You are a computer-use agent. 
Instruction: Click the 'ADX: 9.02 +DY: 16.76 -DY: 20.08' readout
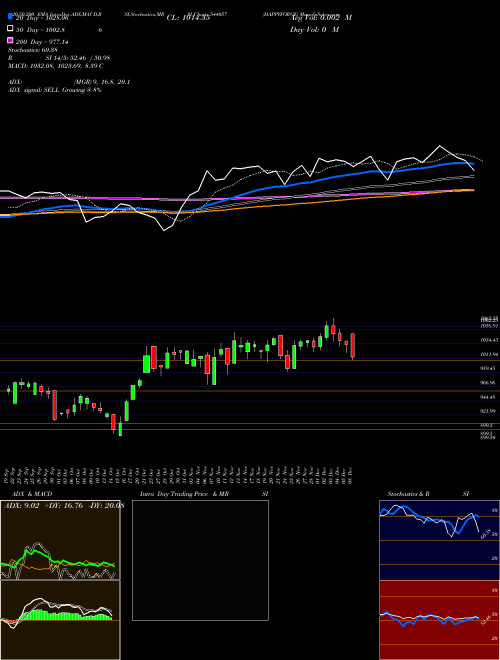[64, 506]
